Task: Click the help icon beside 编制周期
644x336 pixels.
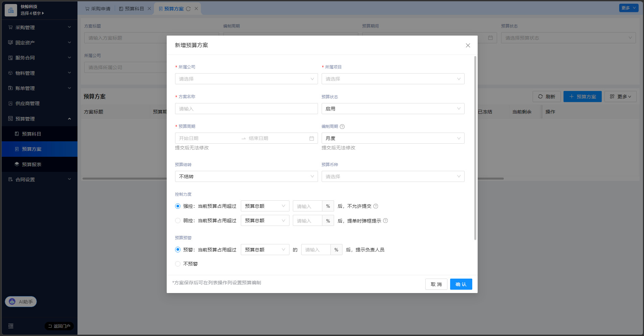Action: point(342,127)
